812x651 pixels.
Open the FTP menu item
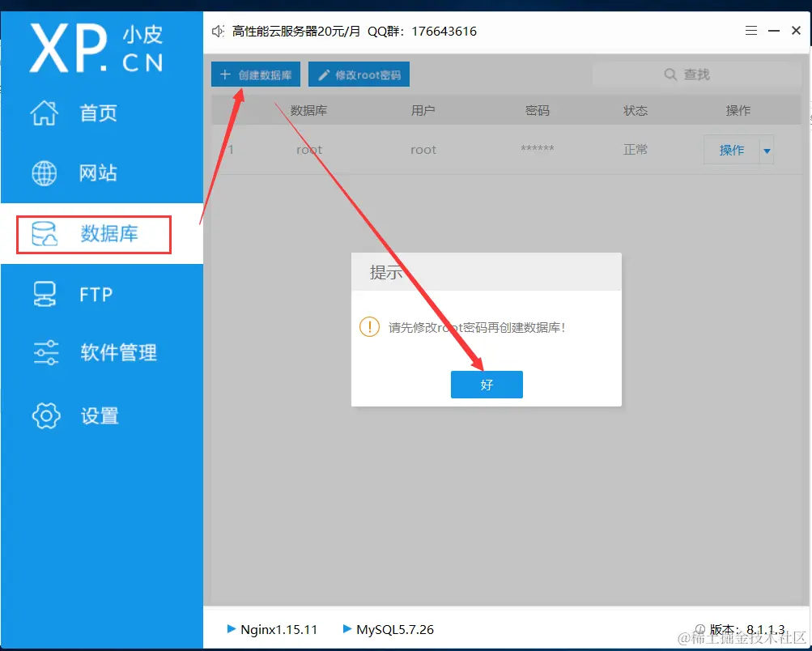[x=101, y=294]
